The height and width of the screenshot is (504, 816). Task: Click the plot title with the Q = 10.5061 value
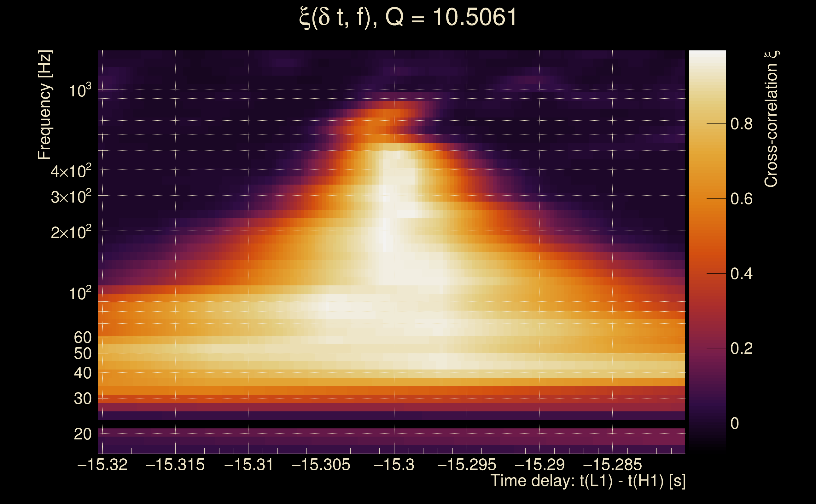[x=408, y=17]
